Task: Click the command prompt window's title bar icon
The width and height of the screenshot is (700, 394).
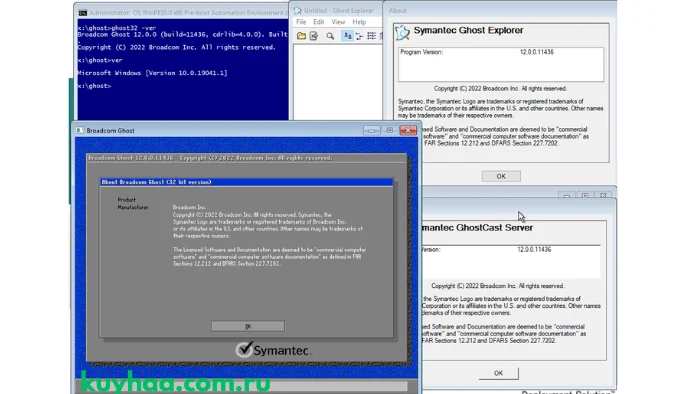Action: (83, 13)
